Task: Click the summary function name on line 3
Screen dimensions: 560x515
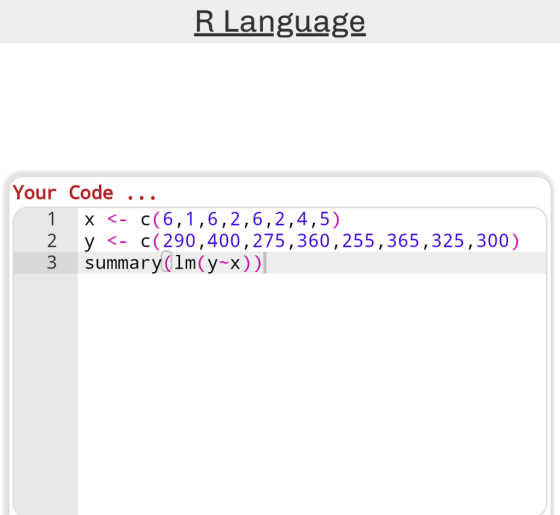Action: (x=123, y=264)
